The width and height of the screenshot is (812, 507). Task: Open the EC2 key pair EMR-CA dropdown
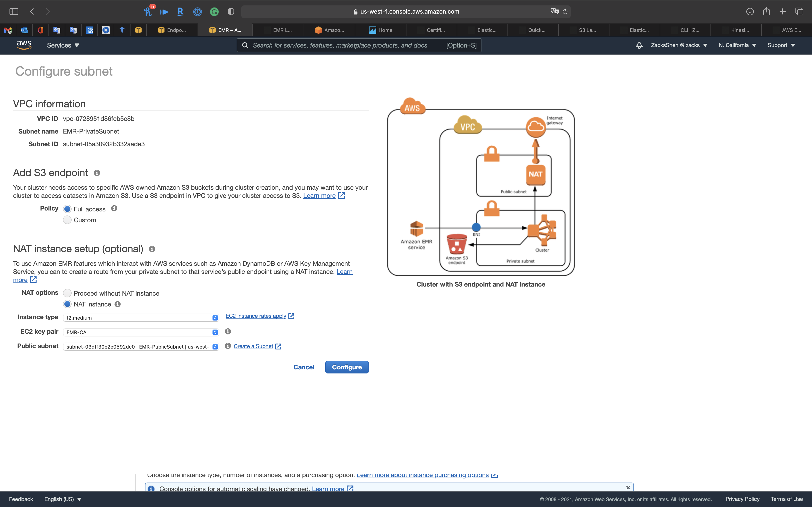click(x=141, y=332)
